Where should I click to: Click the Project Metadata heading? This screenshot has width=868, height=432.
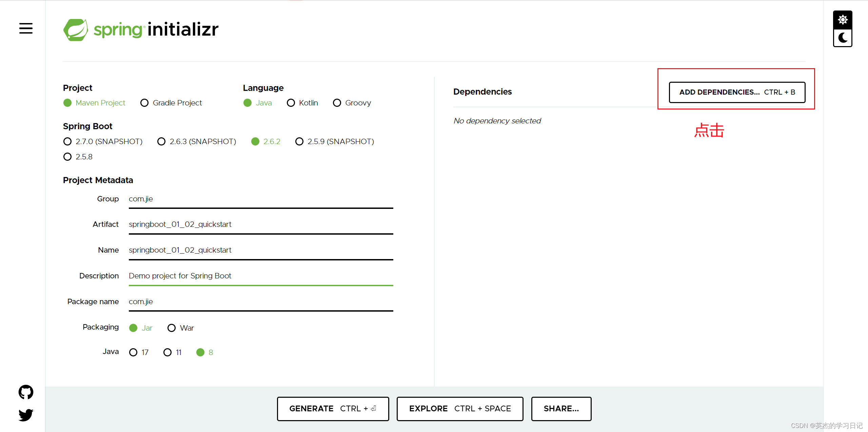[98, 180]
